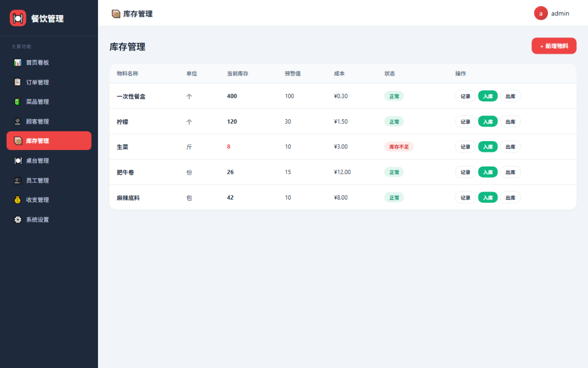Click the 库存管理 box icon in sidebar
Image resolution: width=588 pixels, height=368 pixels.
pyautogui.click(x=18, y=141)
